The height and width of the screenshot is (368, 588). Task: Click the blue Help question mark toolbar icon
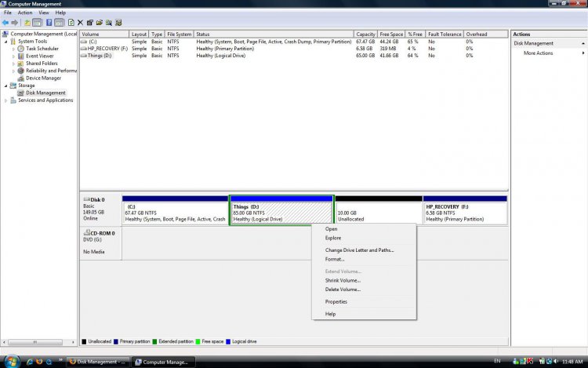click(x=49, y=23)
